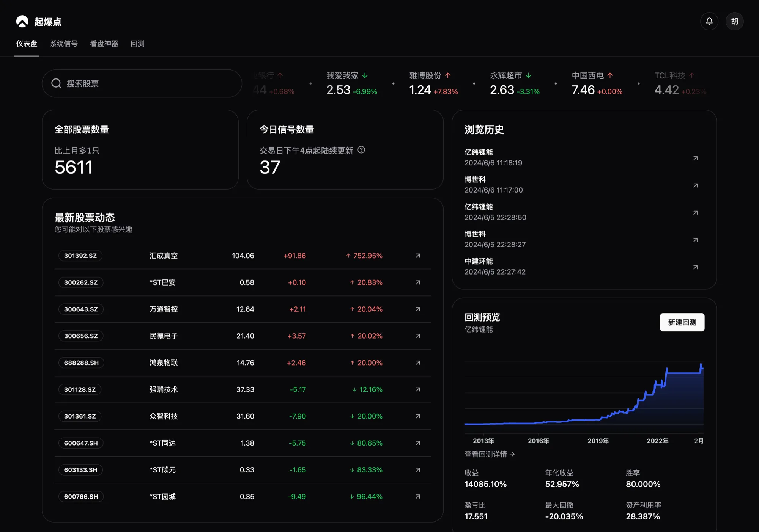Image resolution: width=759 pixels, height=532 pixels.
Task: Open history arrow for 亿纬锂能 at 22:28:50
Action: point(695,213)
